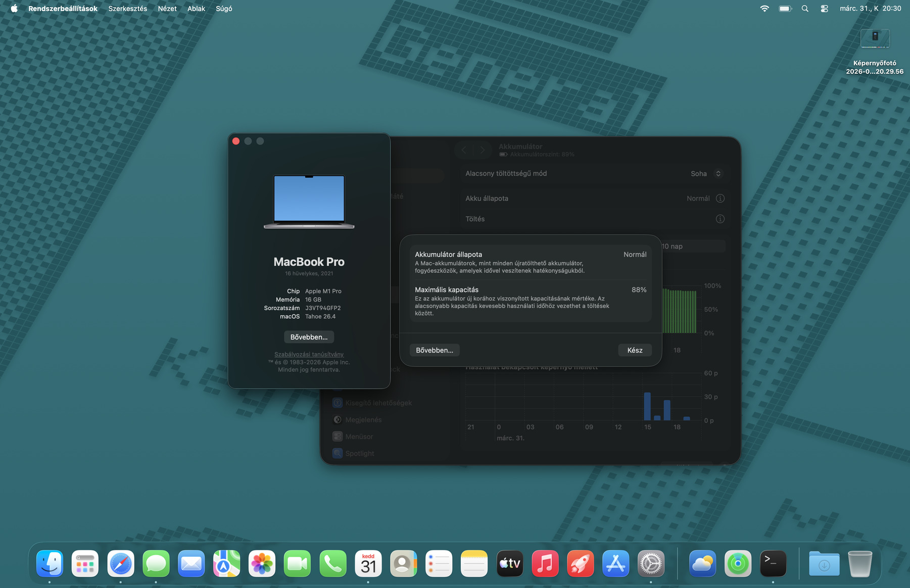Click the serial number J3VT94GFP2
Image resolution: width=910 pixels, height=588 pixels.
click(323, 308)
